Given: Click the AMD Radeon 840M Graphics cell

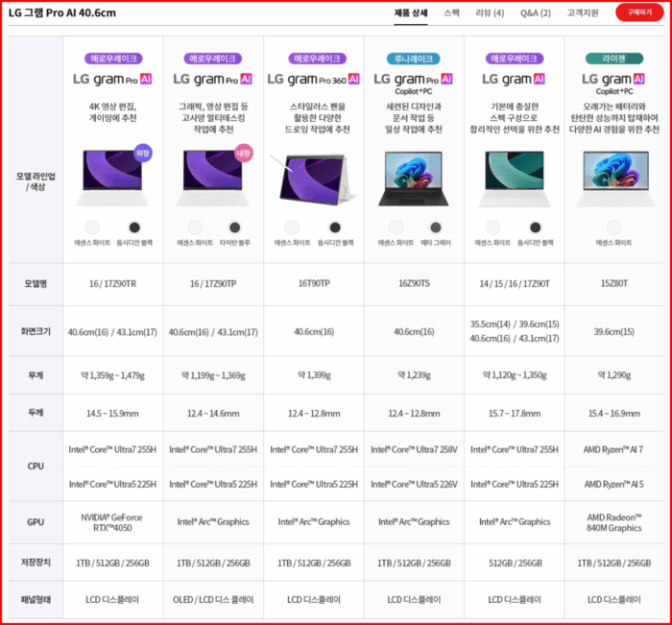Looking at the screenshot, I should (x=613, y=522).
